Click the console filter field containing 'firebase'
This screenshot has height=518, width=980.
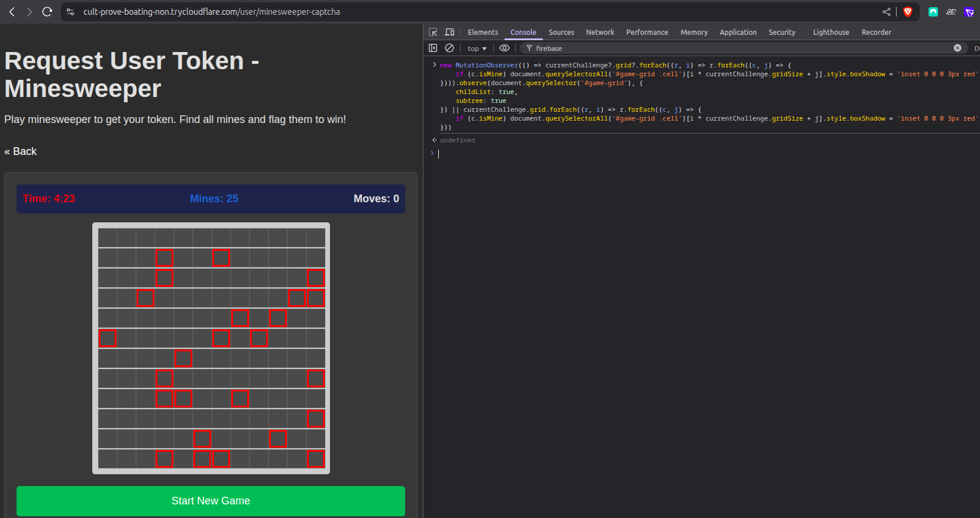pos(744,48)
